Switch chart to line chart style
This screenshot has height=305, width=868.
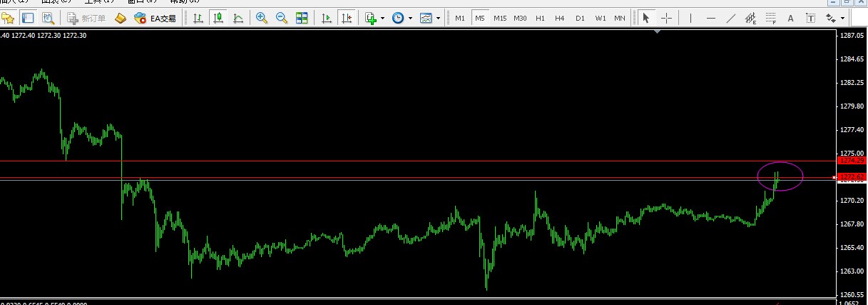pos(238,18)
